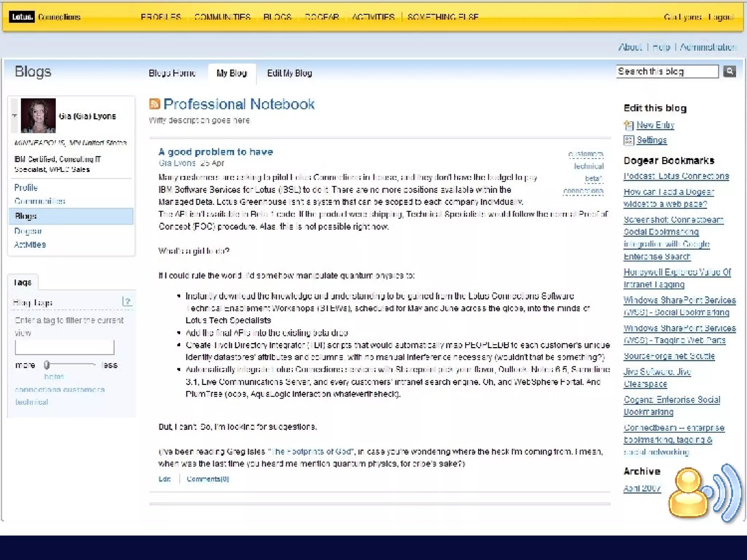The width and height of the screenshot is (747, 560).
Task: Open the April 2007 archive link
Action: (x=642, y=489)
